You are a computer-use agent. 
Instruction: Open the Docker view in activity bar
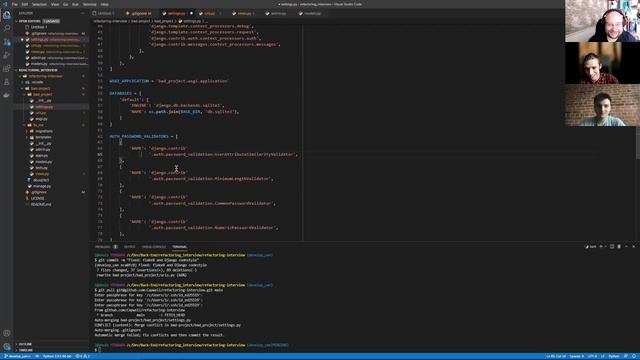click(7, 95)
